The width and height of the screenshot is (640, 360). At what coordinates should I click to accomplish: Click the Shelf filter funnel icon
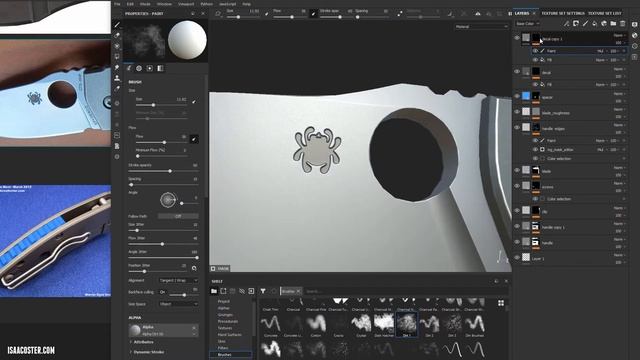[x=263, y=291]
